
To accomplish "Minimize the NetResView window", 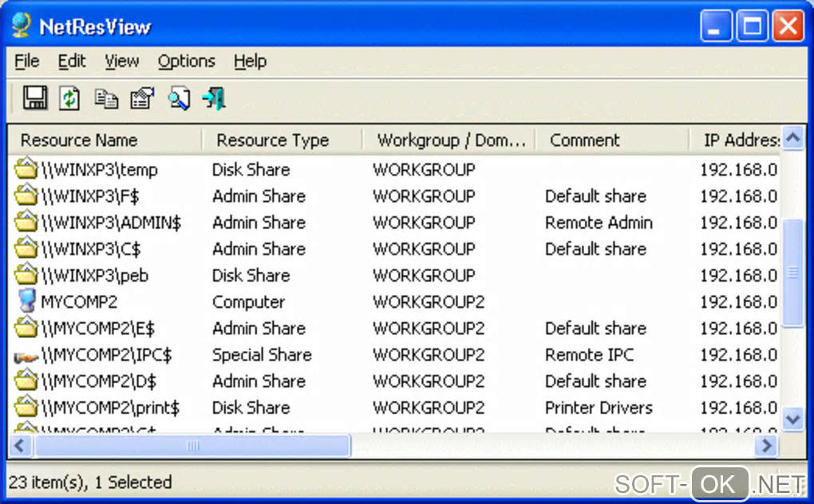I will click(x=715, y=26).
